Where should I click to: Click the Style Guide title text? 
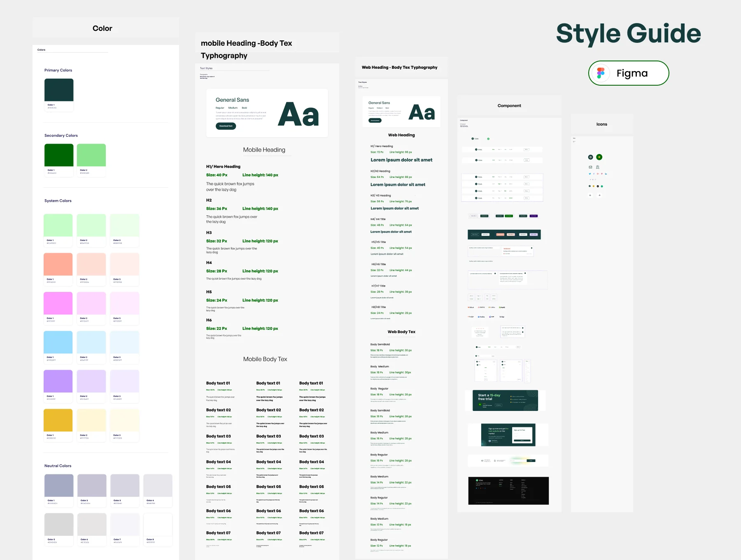[x=628, y=33]
